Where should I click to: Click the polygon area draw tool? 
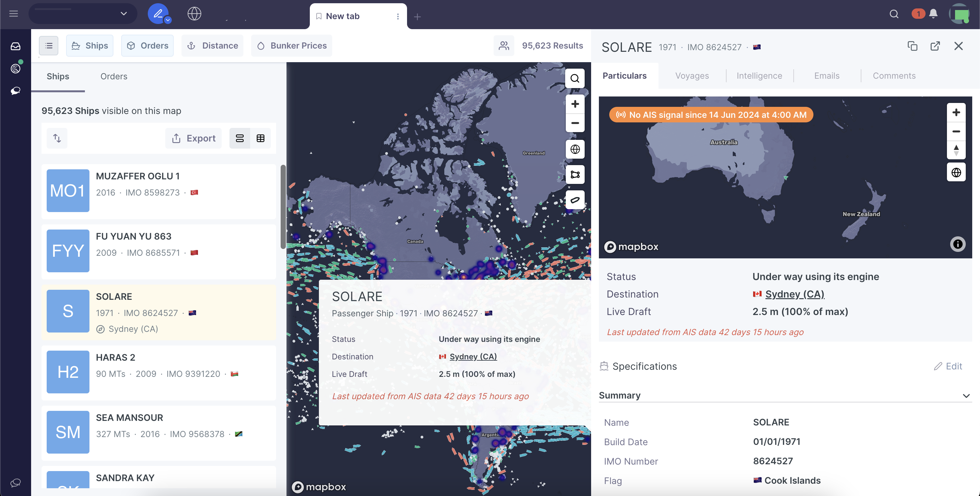575,175
